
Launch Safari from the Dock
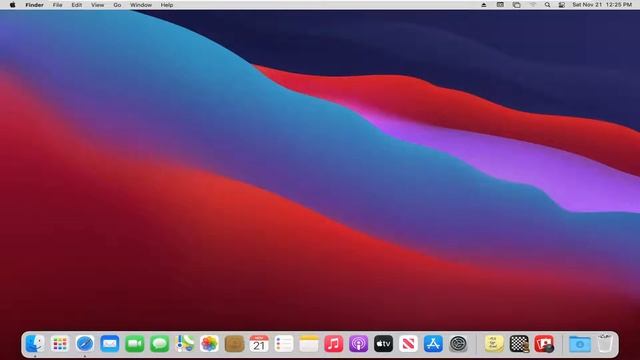tap(85, 344)
